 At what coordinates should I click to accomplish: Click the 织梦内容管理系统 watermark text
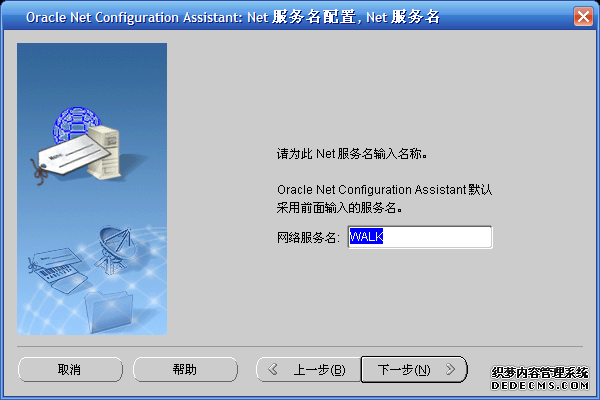coord(541,372)
